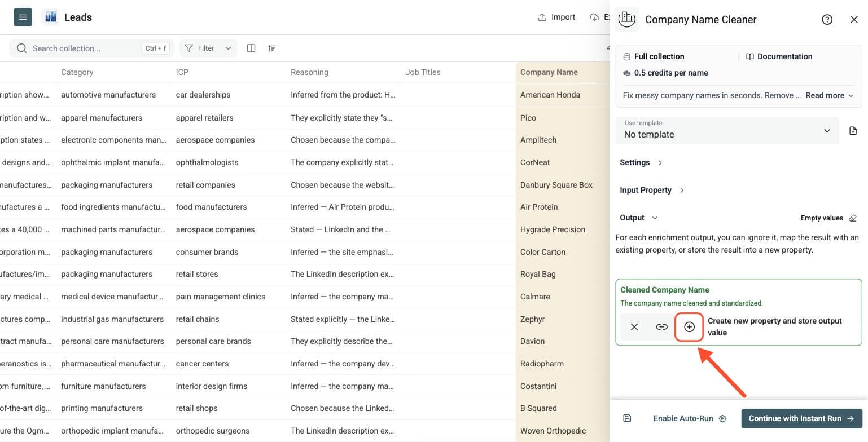Screen dimensions: 868x442
Task: Ignore the Cleaned Company Name output
Action: pos(634,327)
